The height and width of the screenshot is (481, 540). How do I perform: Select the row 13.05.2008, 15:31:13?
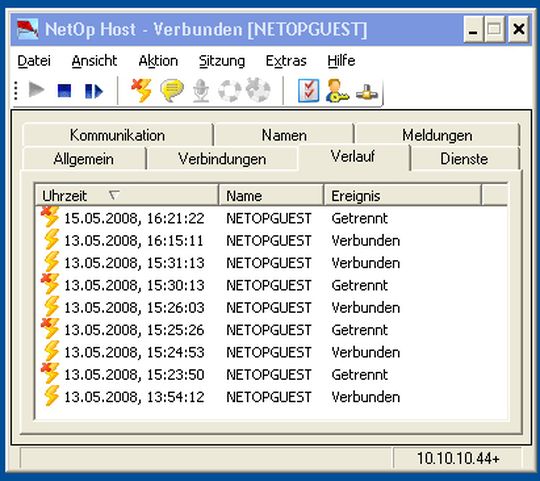(271, 263)
